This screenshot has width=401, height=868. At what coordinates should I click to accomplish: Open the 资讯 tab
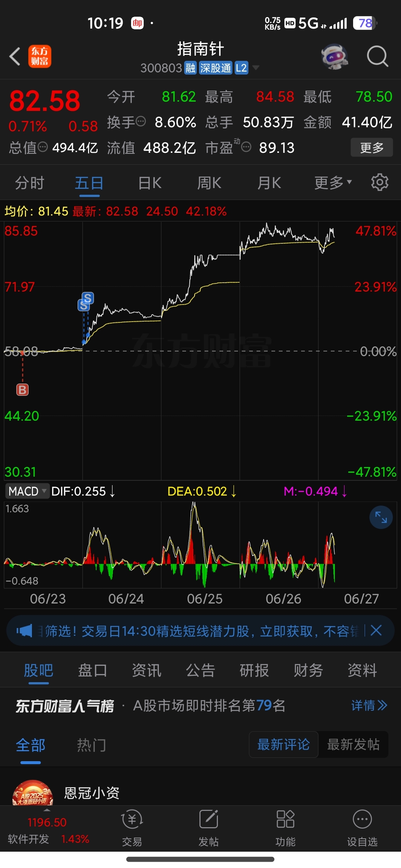point(147,670)
